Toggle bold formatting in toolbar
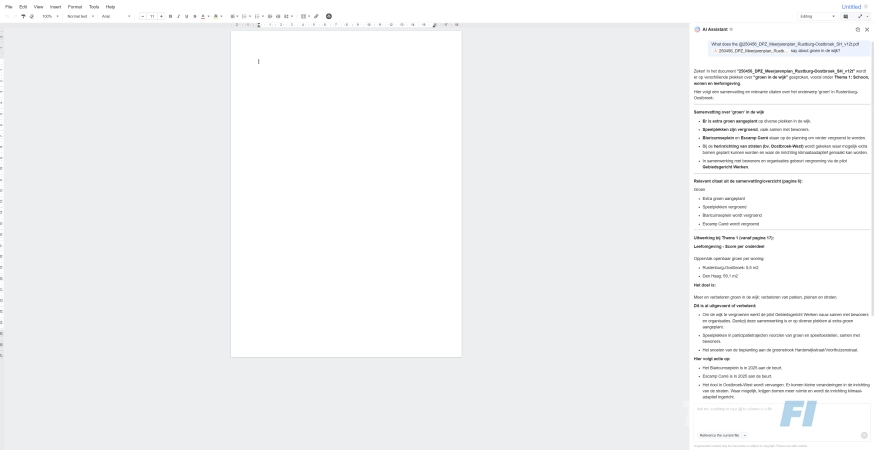The height and width of the screenshot is (450, 875). coord(170,16)
